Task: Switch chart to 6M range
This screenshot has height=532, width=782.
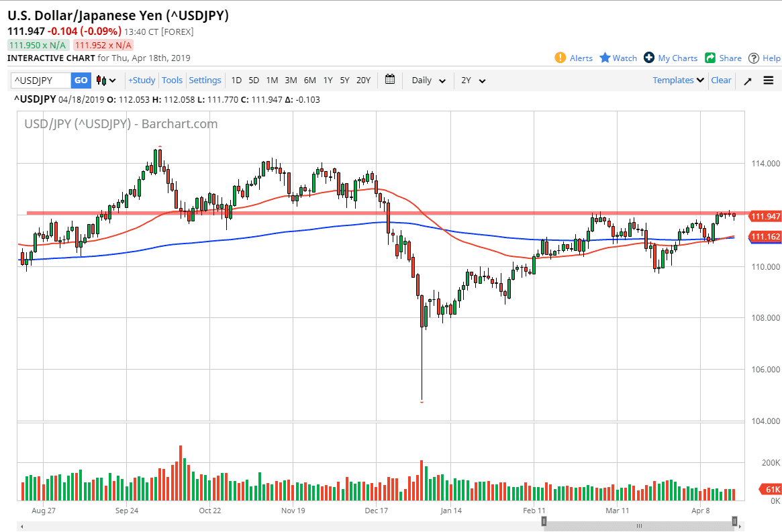Action: 309,80
